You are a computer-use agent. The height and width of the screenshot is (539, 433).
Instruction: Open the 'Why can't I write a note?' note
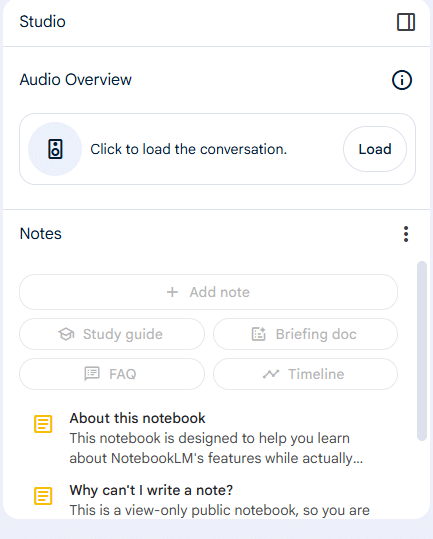[216, 500]
